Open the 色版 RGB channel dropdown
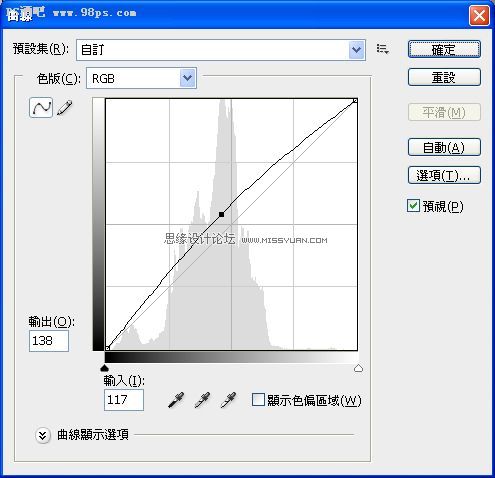Image resolution: width=495 pixels, height=478 pixels. [x=141, y=78]
